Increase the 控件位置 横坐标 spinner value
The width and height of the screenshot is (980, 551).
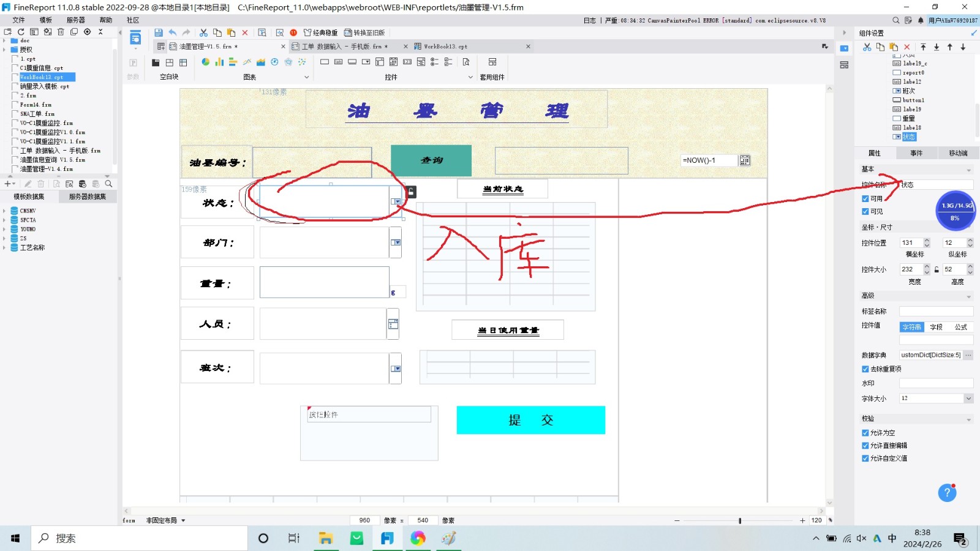(927, 241)
